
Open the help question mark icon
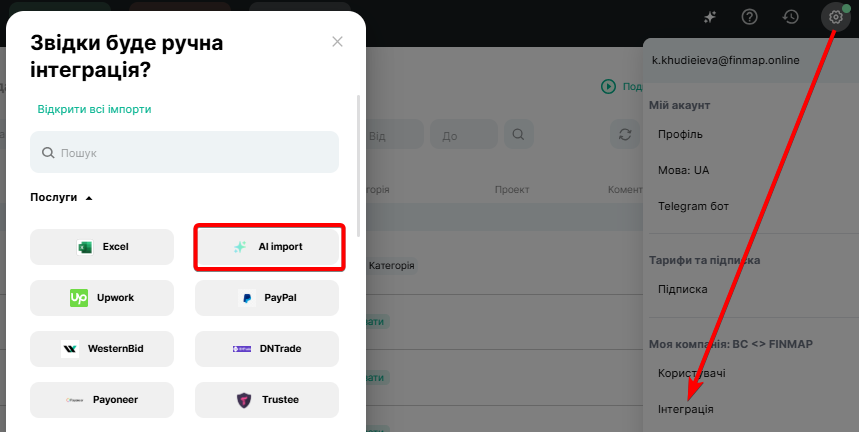click(x=749, y=17)
